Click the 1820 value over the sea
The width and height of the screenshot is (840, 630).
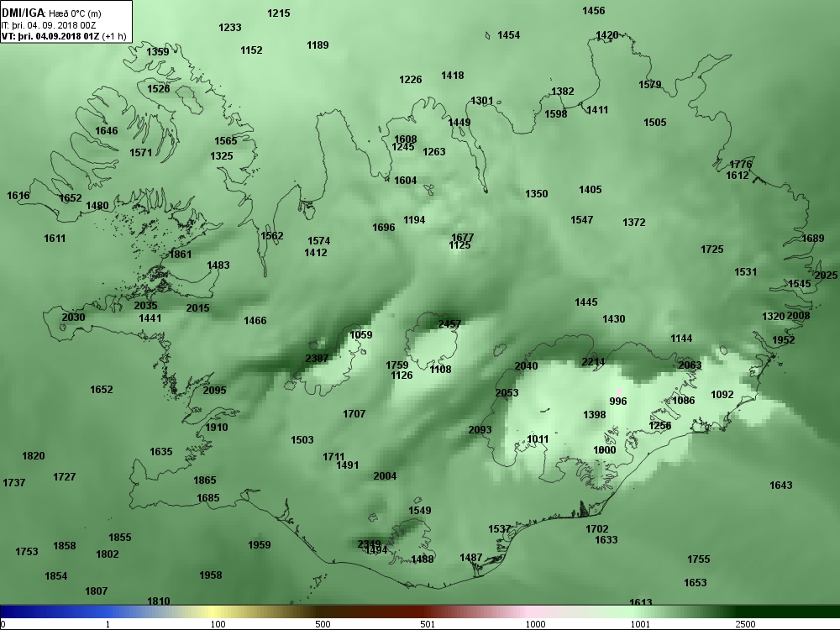point(34,455)
